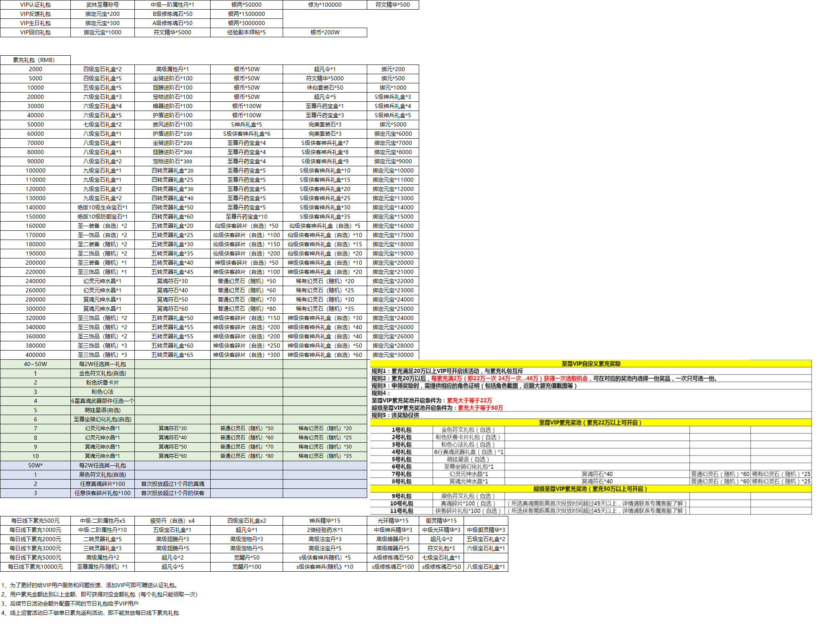840x627 pixels.
Task: Click the '超级至尊VIP累充奖池' yellow header
Action: [591, 489]
